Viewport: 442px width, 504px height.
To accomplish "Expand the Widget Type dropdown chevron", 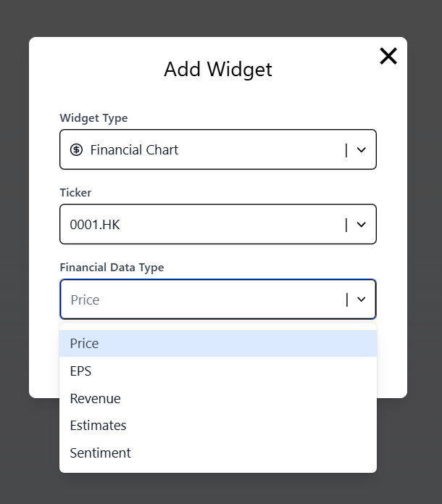I will click(x=362, y=150).
